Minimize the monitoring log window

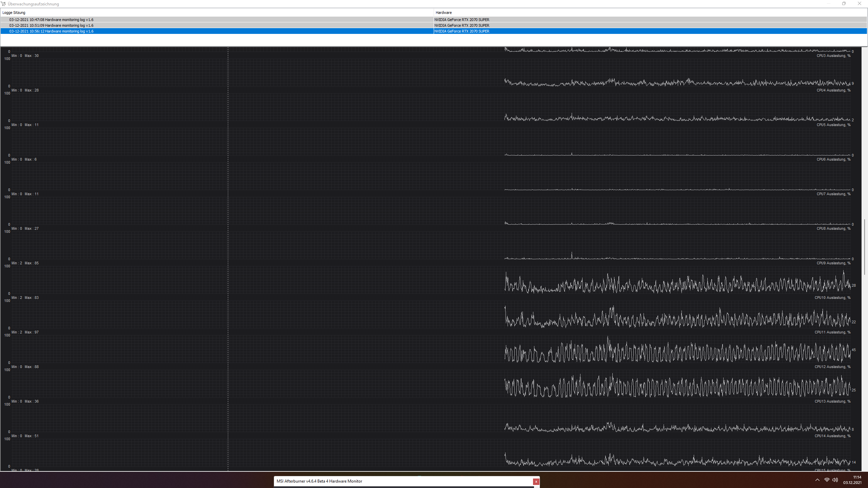tap(828, 4)
